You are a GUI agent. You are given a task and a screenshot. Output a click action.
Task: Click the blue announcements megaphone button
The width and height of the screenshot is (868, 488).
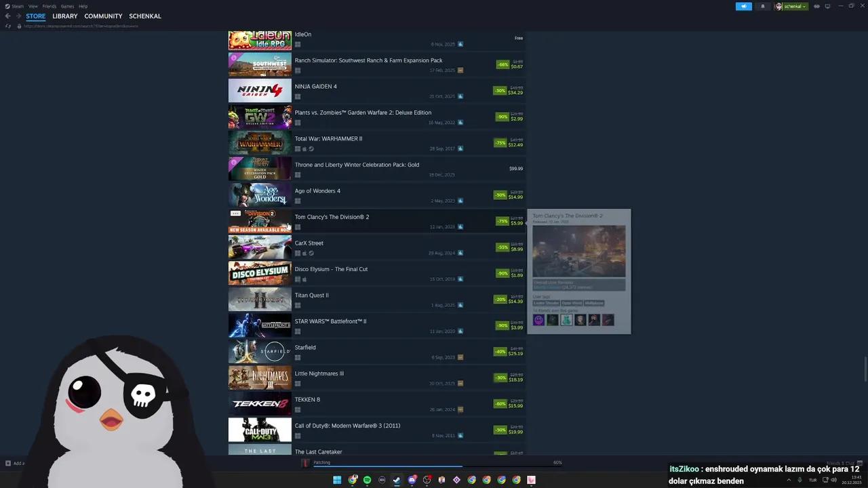point(744,6)
